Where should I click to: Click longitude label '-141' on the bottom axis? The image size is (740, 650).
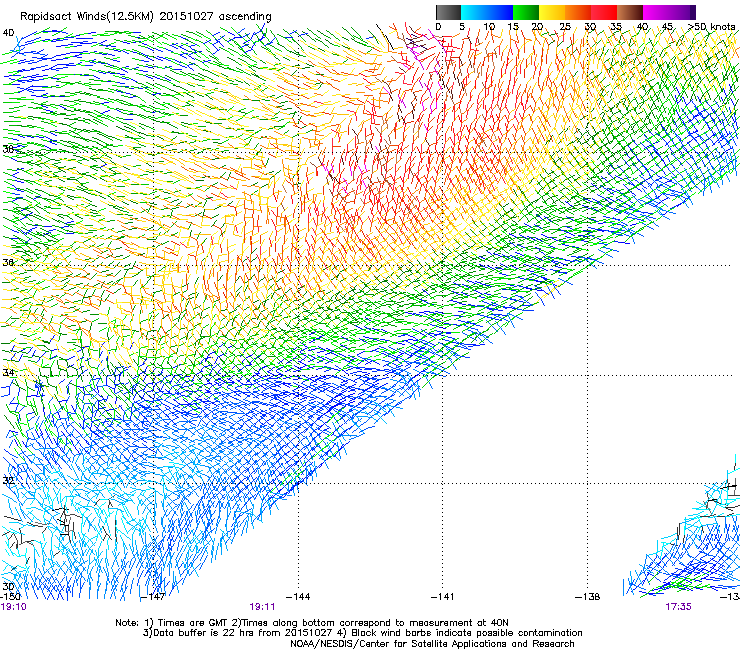443,596
